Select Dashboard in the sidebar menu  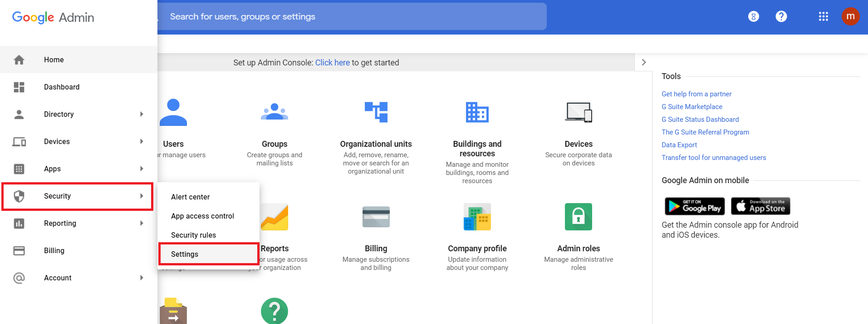pos(78,87)
